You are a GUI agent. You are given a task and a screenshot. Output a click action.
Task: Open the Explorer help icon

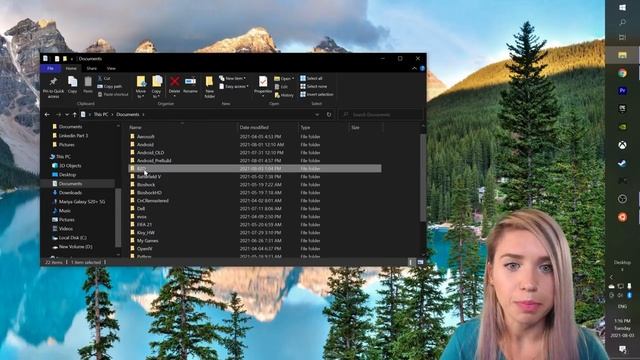click(x=422, y=68)
